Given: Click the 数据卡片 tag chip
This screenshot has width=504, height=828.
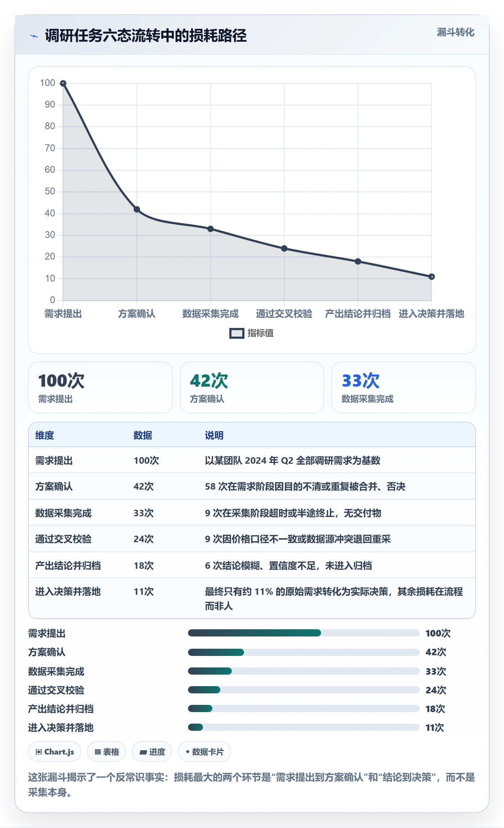Looking at the screenshot, I should pyautogui.click(x=204, y=752).
